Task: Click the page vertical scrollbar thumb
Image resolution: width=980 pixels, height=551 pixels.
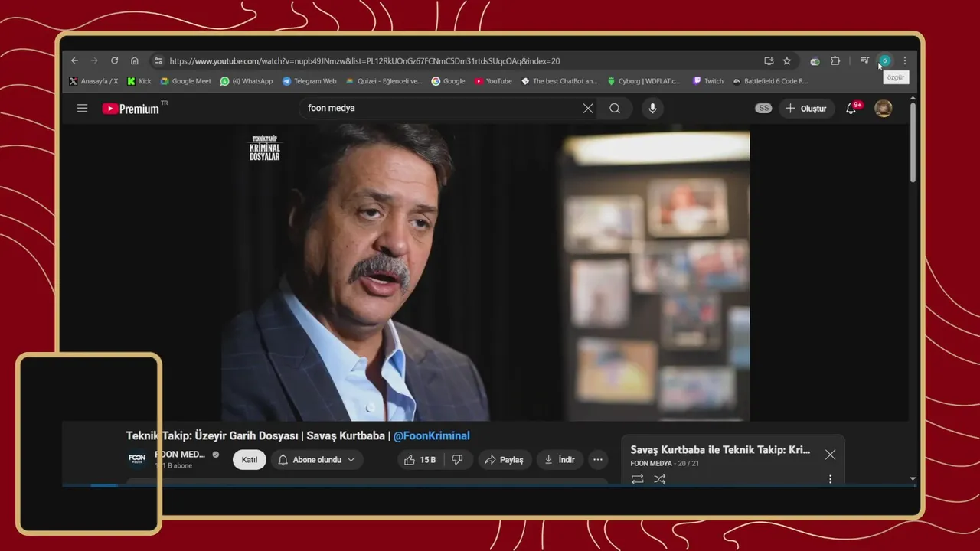Action: click(x=913, y=143)
